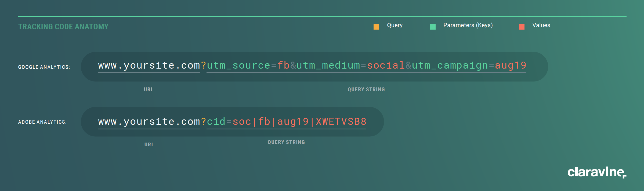644x191 pixels.
Task: Click the red Values legend swatch
Action: point(522,27)
